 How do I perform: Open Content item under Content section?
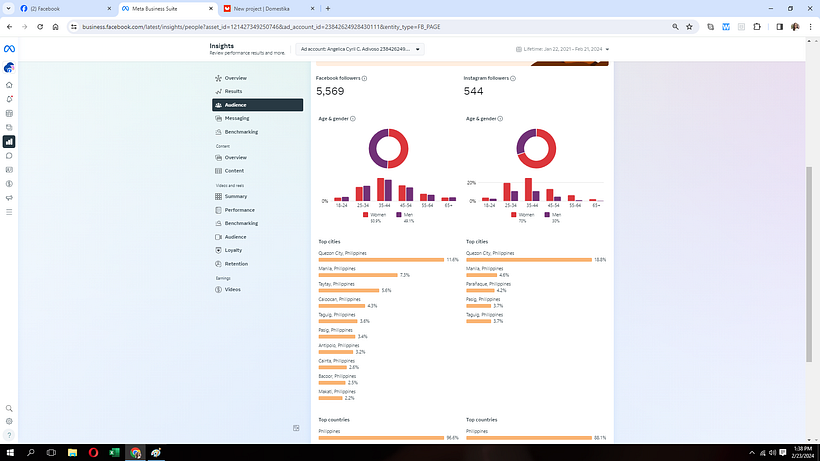click(257, 171)
